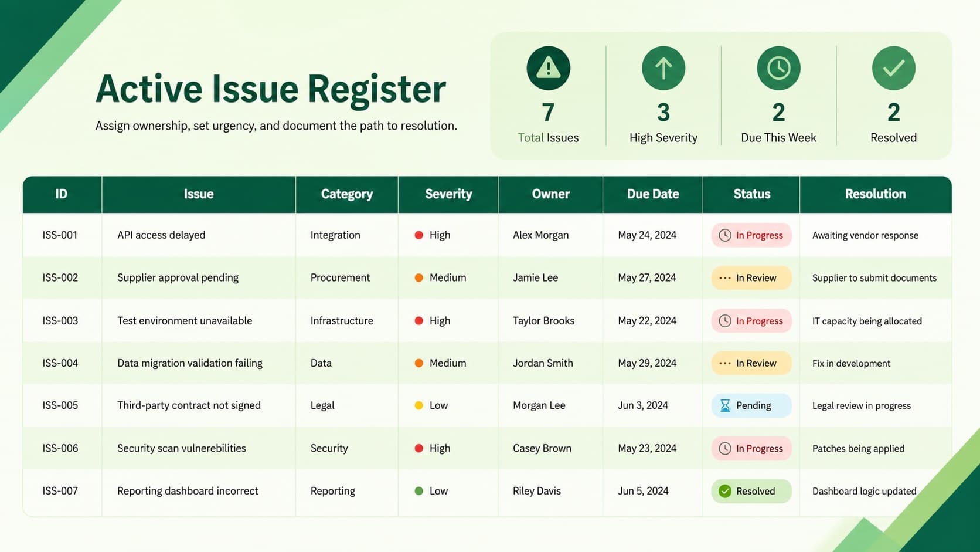Select the Resolution column header
Image resolution: width=980 pixels, height=552 pixels.
[x=876, y=194]
